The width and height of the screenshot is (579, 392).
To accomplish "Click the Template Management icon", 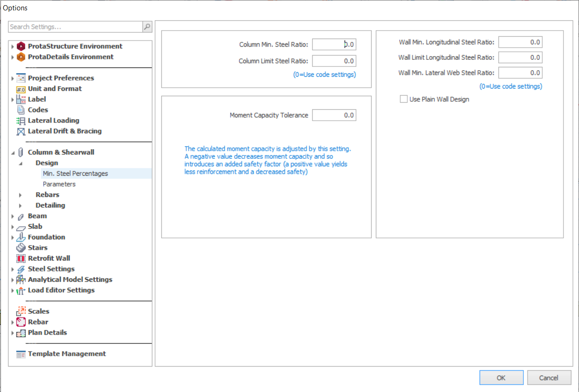I will pyautogui.click(x=21, y=354).
